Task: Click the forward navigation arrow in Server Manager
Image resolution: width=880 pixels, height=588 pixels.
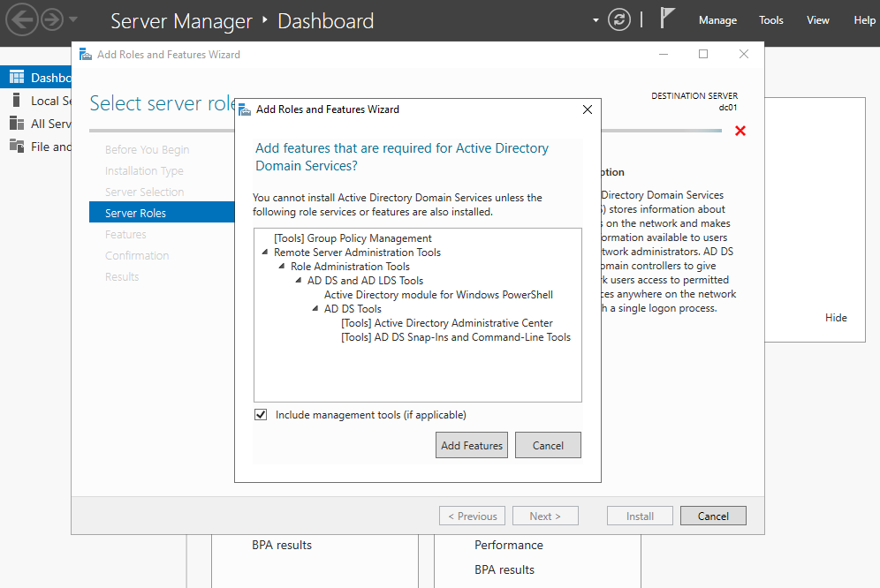Action: click(x=52, y=20)
